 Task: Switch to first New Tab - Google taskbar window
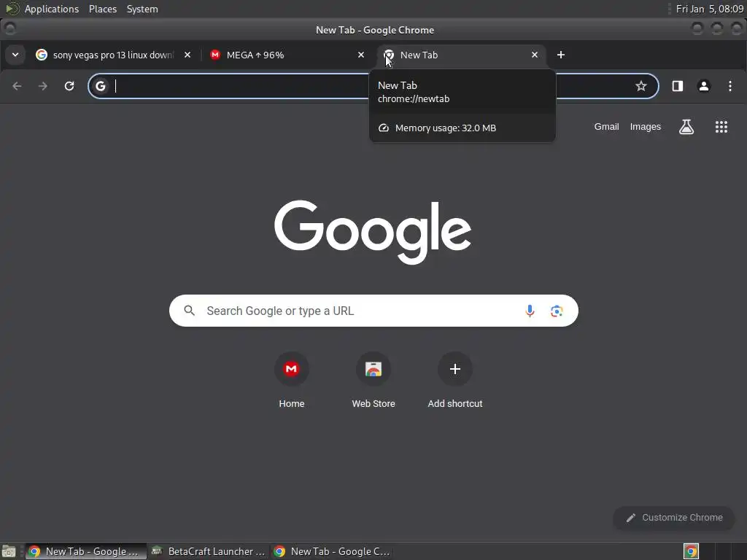click(86, 551)
